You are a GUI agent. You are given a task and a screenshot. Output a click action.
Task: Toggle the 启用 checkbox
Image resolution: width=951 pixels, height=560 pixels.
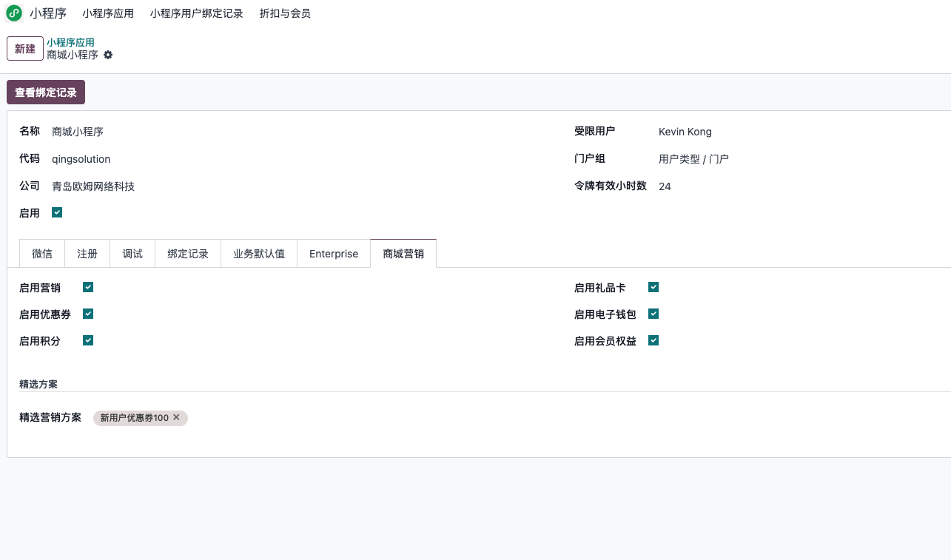pos(57,212)
